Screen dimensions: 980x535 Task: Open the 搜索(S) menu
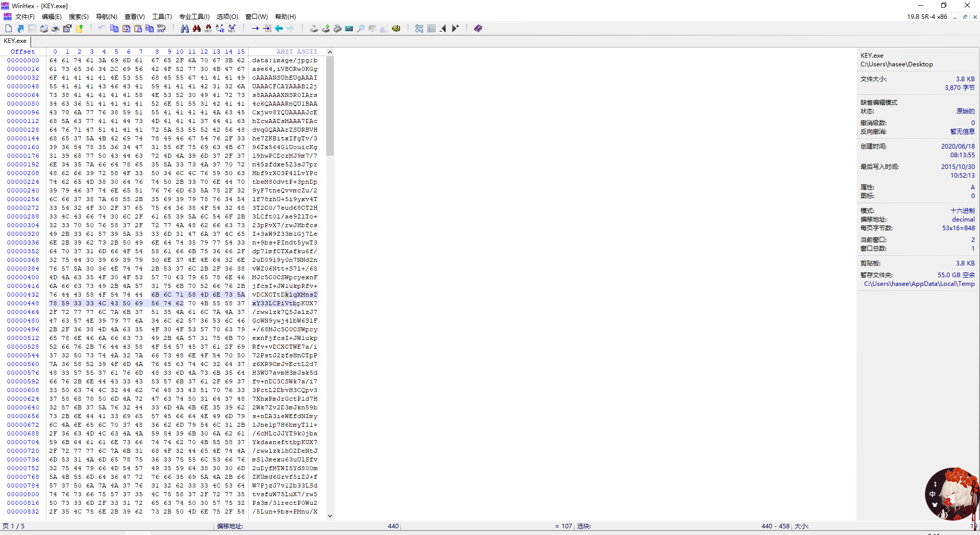click(79, 17)
